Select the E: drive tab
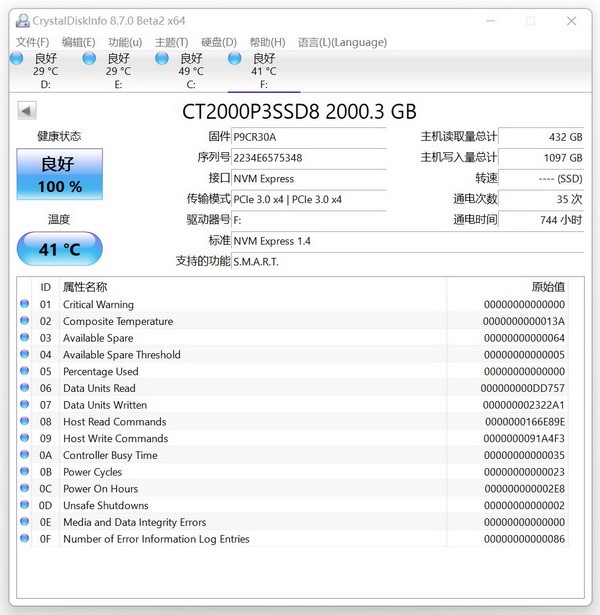Screen dimensions: 600x615 coord(118,71)
